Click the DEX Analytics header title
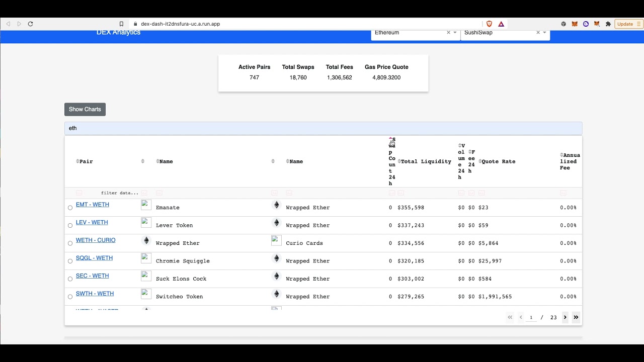 pos(118,33)
